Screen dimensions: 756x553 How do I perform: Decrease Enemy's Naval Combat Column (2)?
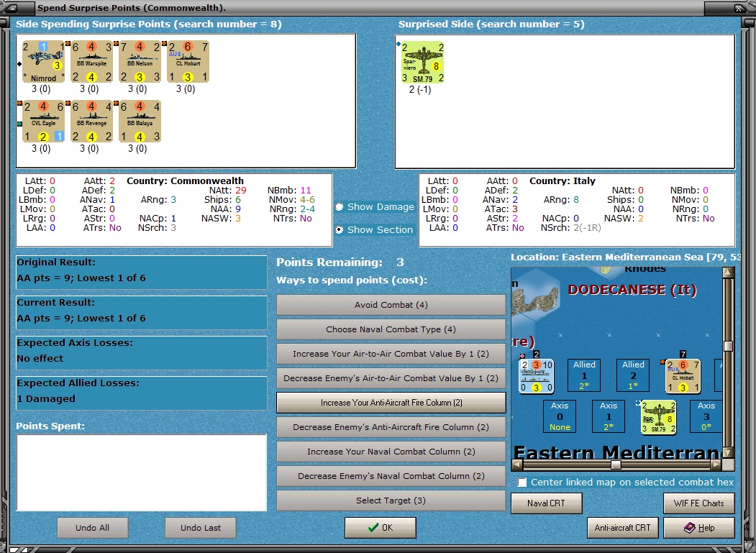pyautogui.click(x=391, y=476)
